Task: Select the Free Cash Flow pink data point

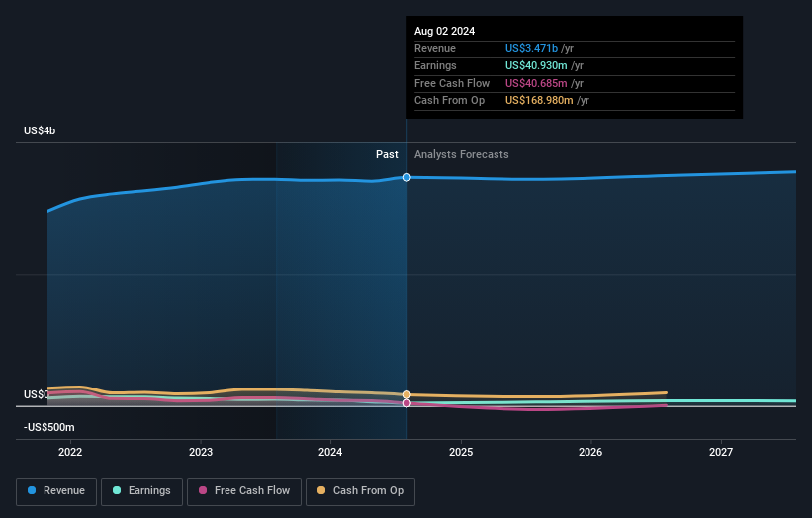Action: (406, 403)
